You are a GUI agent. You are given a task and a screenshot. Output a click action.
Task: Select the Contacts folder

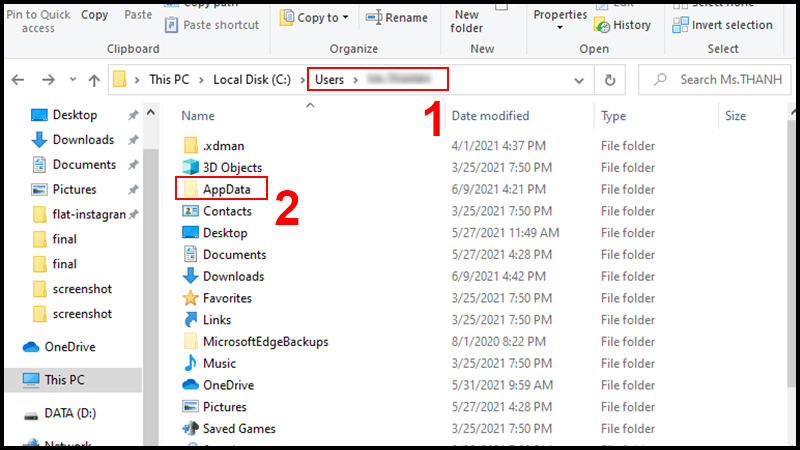pyautogui.click(x=217, y=211)
